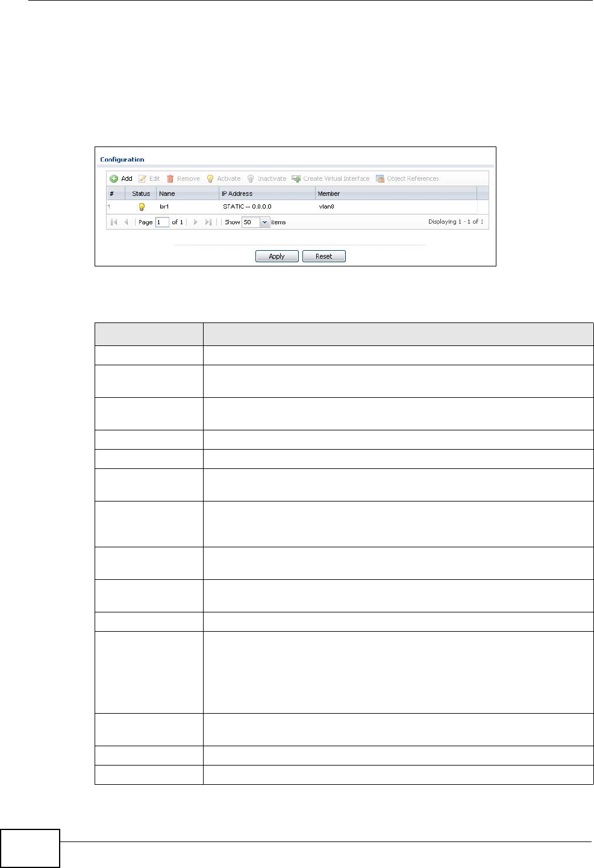The image size is (594, 868).
Task: Sort by the Status column header
Action: click(141, 193)
